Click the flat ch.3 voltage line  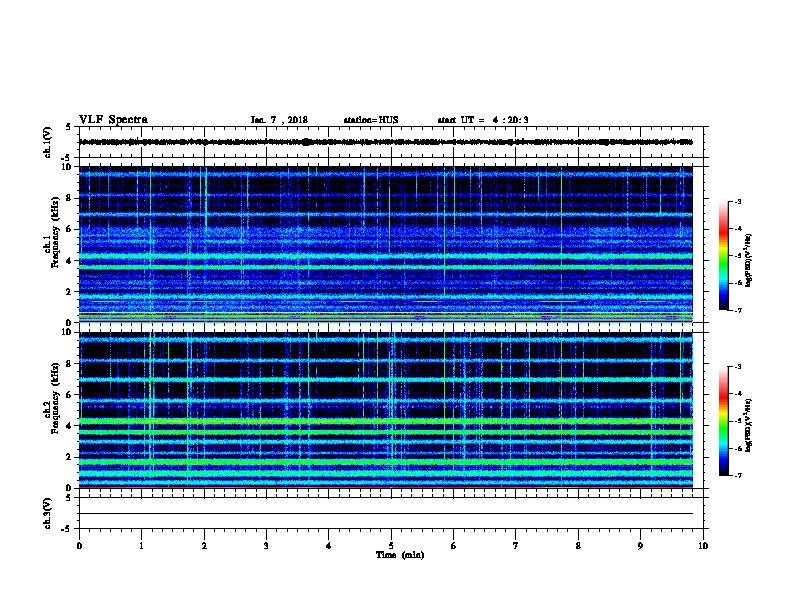tap(385, 514)
